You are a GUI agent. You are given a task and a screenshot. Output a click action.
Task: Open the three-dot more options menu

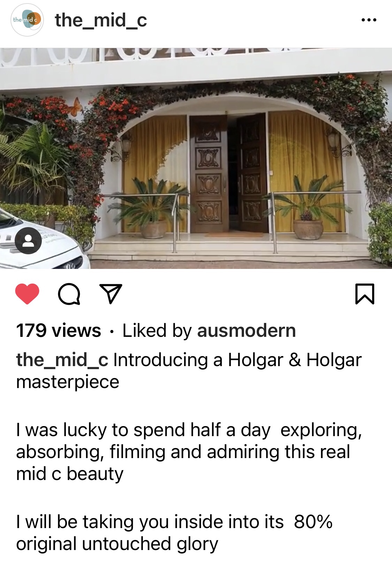click(x=369, y=20)
